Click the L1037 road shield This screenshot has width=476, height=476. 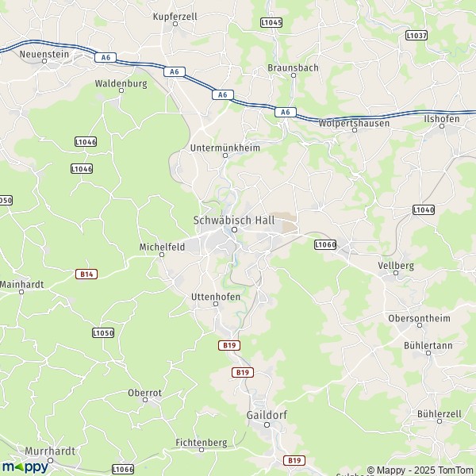tap(416, 36)
